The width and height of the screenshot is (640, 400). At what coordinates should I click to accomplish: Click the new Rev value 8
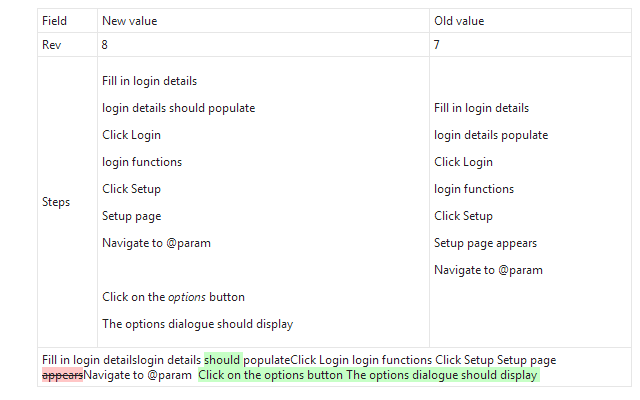pyautogui.click(x=105, y=45)
